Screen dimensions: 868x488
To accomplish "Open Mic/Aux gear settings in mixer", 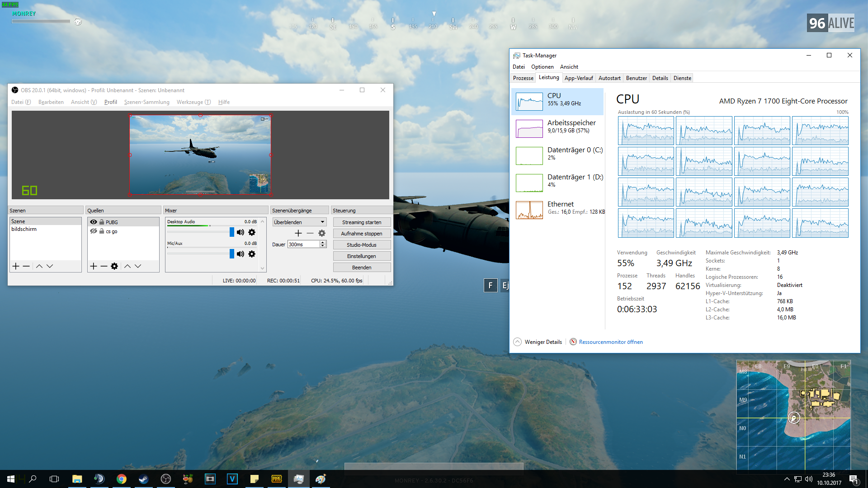I will click(x=252, y=254).
